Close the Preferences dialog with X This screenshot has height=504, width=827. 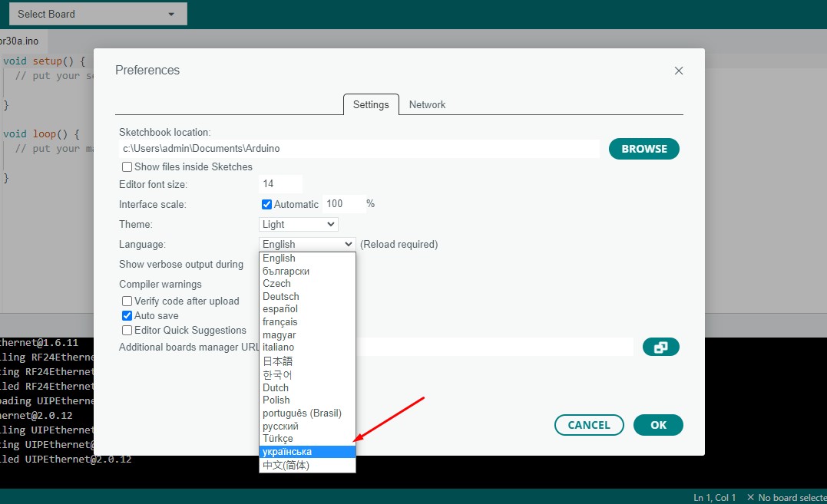[679, 71]
